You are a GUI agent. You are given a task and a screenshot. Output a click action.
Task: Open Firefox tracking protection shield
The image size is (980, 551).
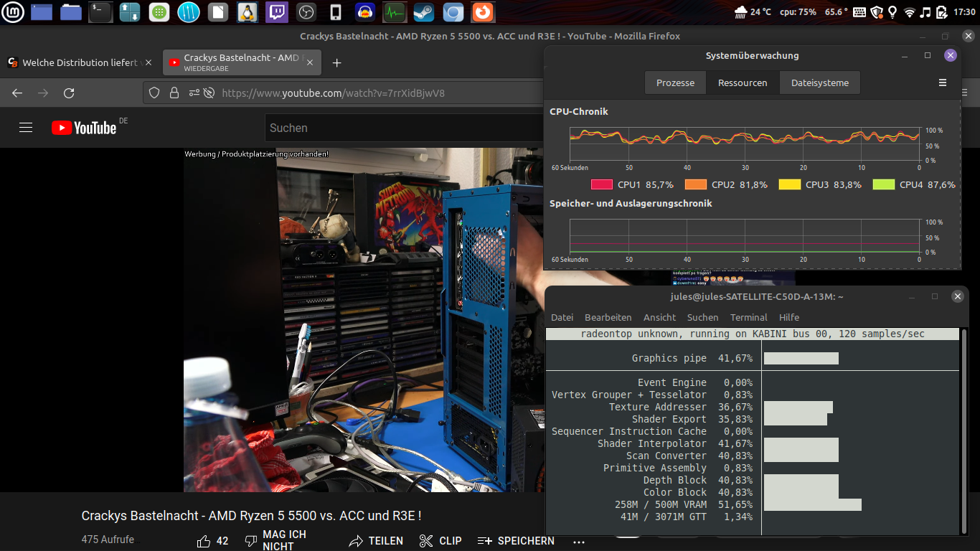tap(154, 93)
